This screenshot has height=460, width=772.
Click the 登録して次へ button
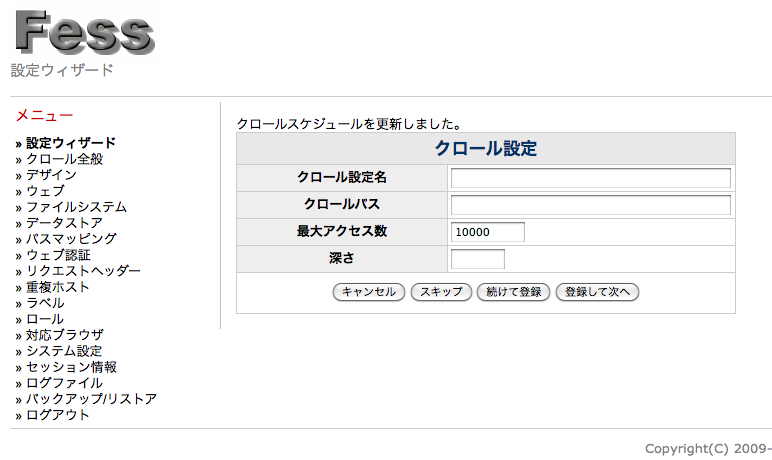597,292
